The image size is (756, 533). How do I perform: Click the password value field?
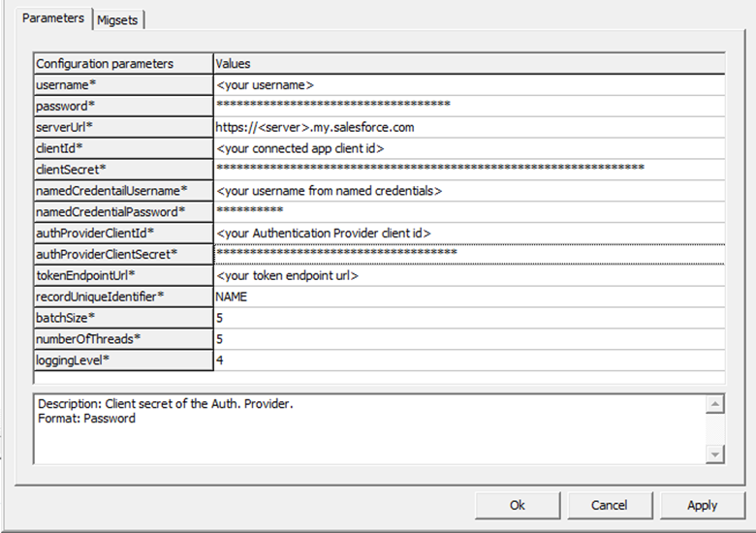point(469,106)
